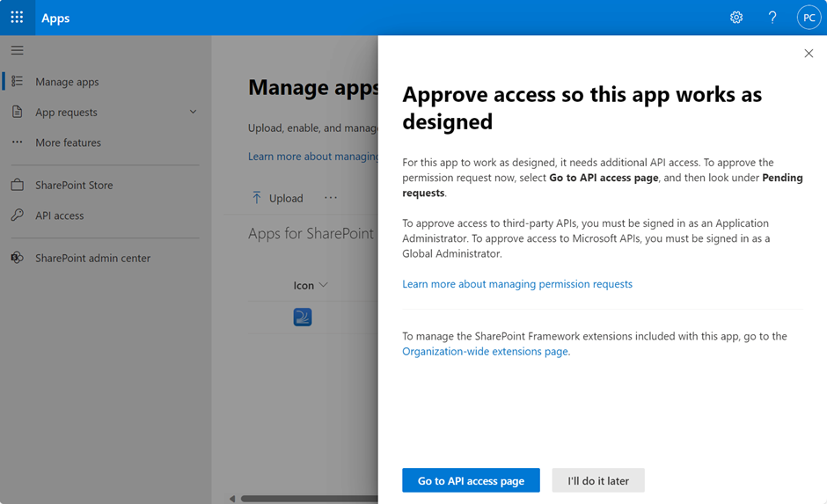Click the App requests document icon
The height and width of the screenshot is (504, 827).
tap(18, 112)
